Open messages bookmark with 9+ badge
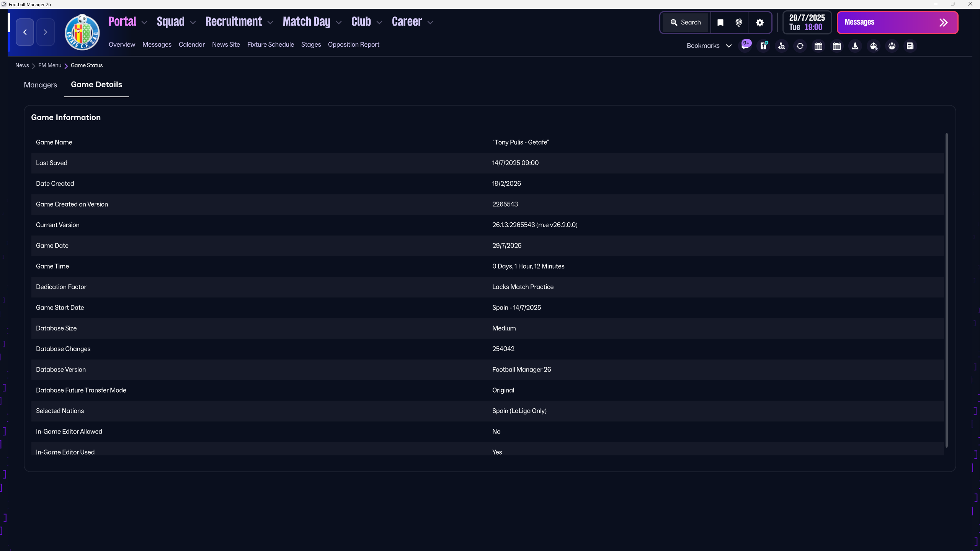Image resolution: width=980 pixels, height=551 pixels. pyautogui.click(x=745, y=46)
